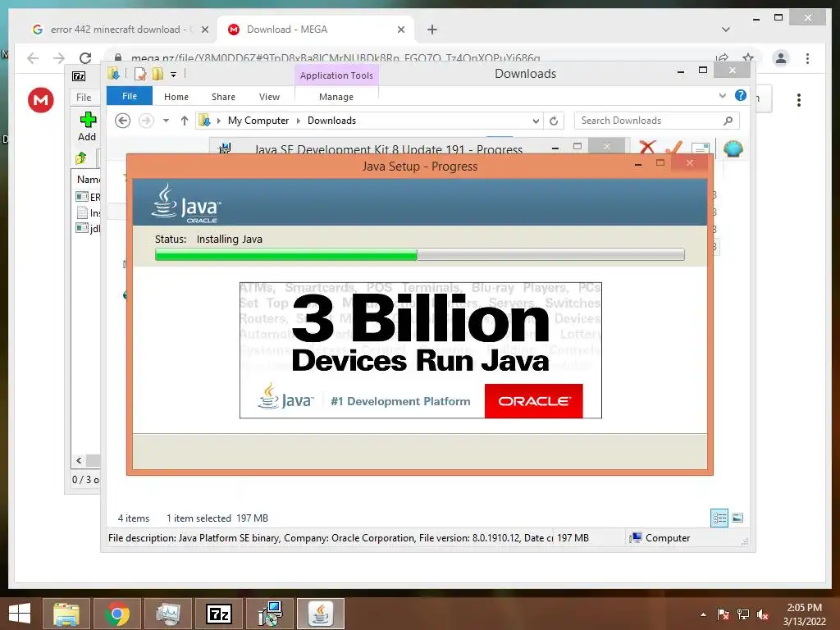
Task: Open Chrome tab search dropdown
Action: (x=726, y=30)
